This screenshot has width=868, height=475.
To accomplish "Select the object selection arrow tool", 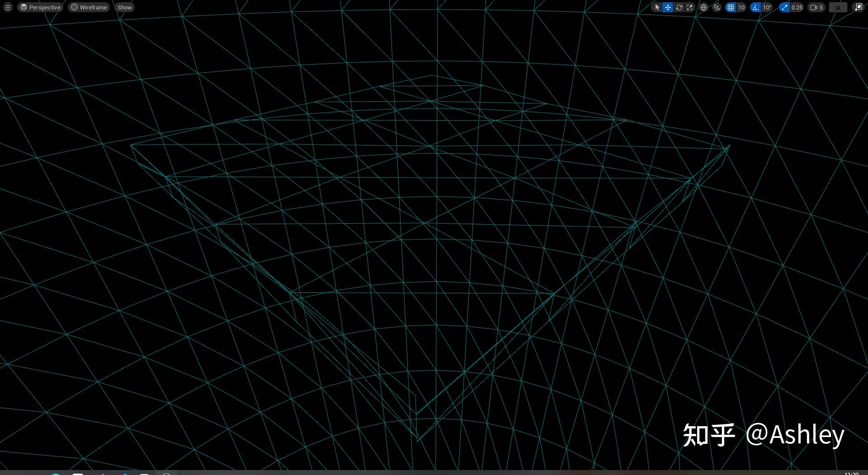I will (657, 7).
